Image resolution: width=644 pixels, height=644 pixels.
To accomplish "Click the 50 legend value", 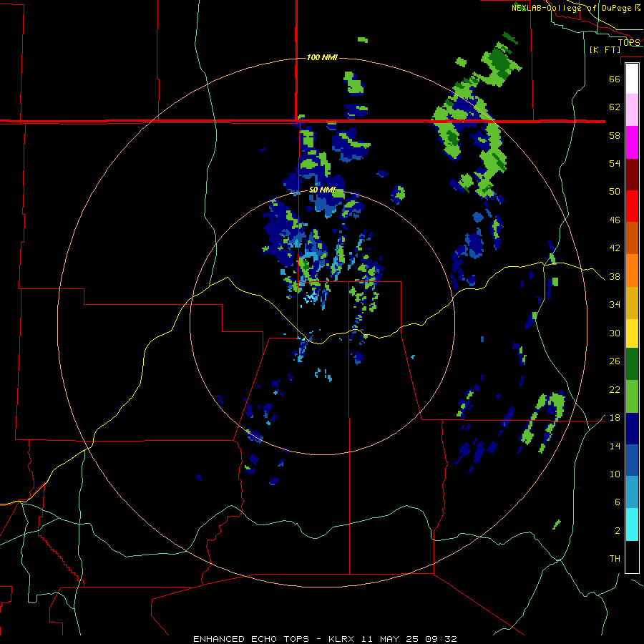I will (x=615, y=192).
